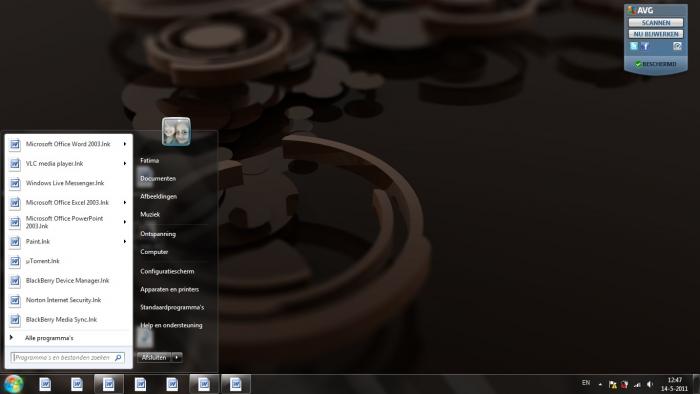
Task: Launch BlackBerry Device Manager.lnk
Action: [x=69, y=281]
